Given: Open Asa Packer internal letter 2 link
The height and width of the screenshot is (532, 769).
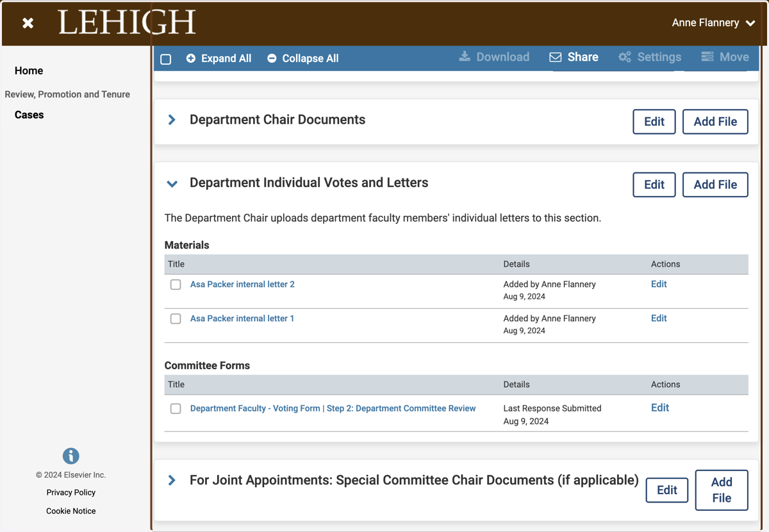Looking at the screenshot, I should (x=242, y=285).
